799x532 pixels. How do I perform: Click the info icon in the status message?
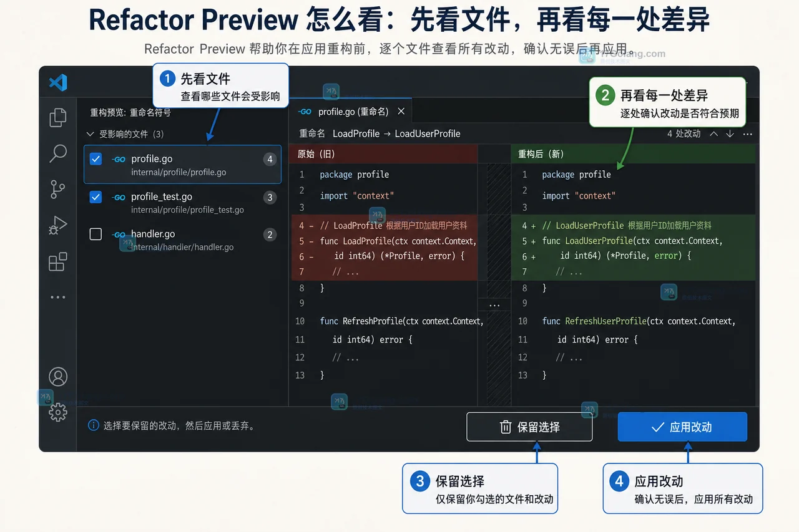click(x=94, y=425)
